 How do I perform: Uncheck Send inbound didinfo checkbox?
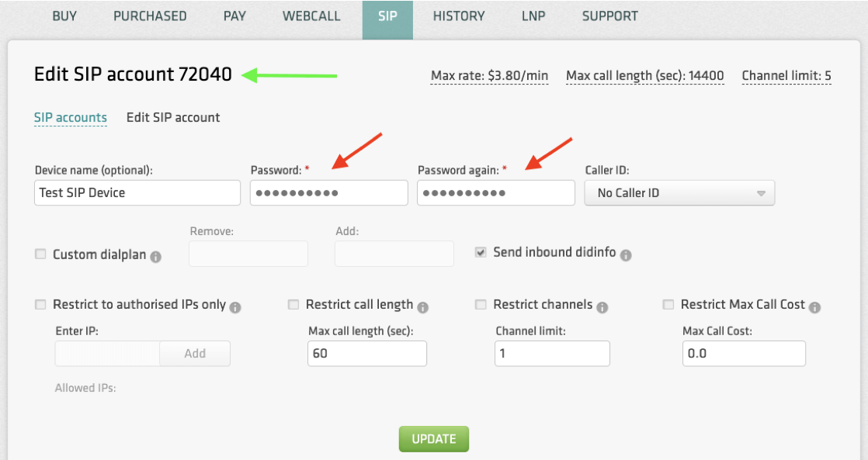[x=481, y=252]
